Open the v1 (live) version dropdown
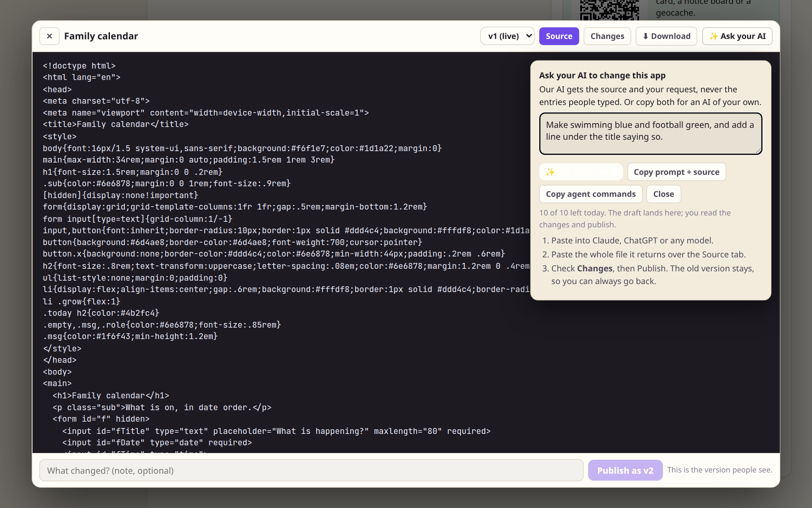812x508 pixels. [507, 36]
